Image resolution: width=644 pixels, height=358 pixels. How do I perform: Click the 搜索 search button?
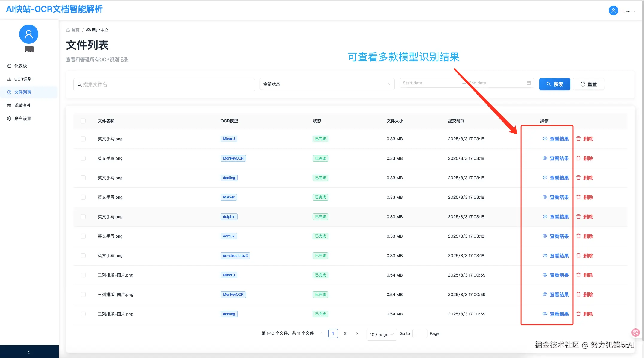(x=555, y=84)
